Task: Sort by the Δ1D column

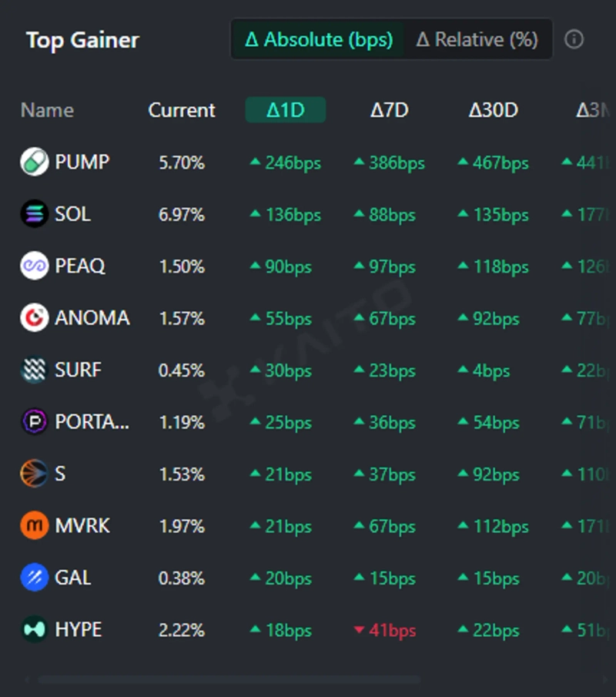Action: [x=286, y=110]
